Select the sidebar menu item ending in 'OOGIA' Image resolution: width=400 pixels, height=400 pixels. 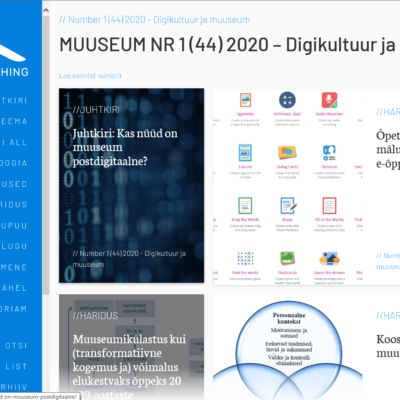13,163
